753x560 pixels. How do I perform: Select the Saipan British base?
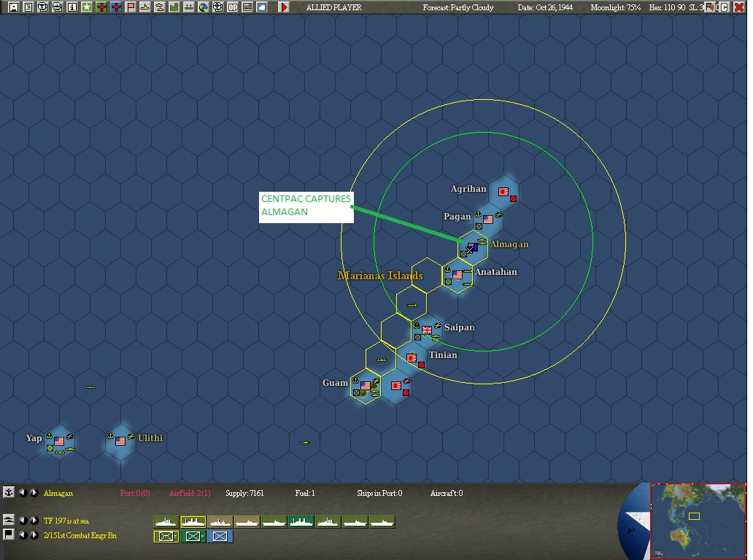(x=426, y=330)
